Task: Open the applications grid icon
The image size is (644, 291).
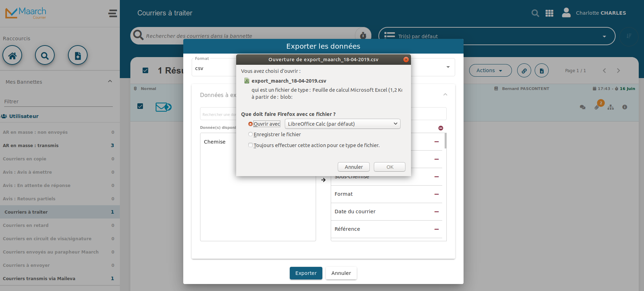Action: tap(549, 13)
